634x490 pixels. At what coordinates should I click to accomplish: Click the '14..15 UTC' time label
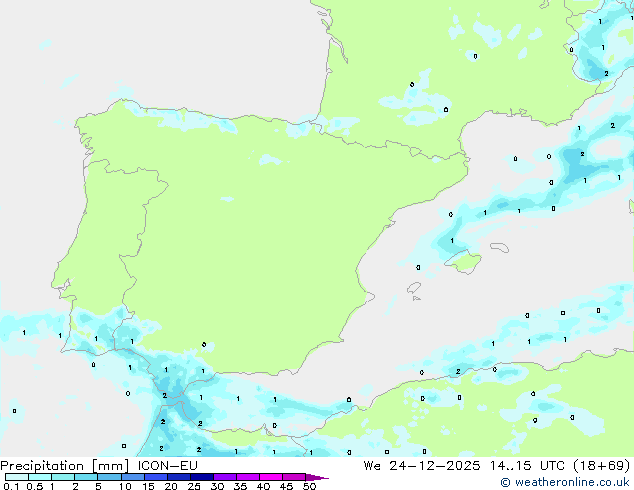[x=527, y=466]
